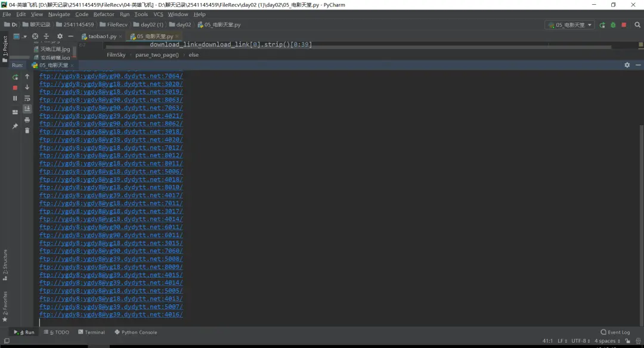The width and height of the screenshot is (644, 348).
Task: Close the 05_电影天堂.py editor tab
Action: [177, 36]
